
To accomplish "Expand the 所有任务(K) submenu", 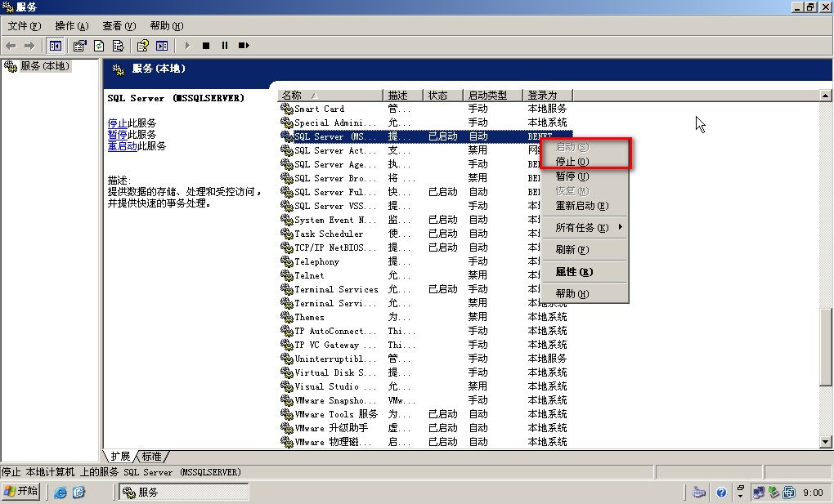I will point(585,228).
